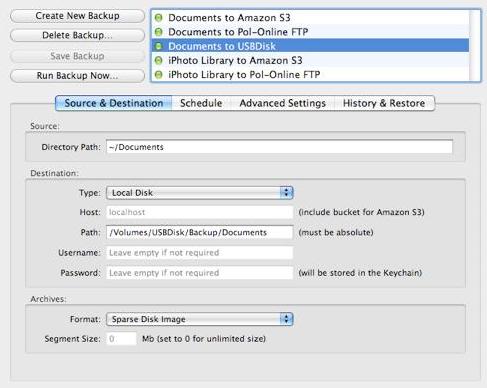The image size is (487, 388).
Task: Click the Directory Path field
Action: pos(279,147)
